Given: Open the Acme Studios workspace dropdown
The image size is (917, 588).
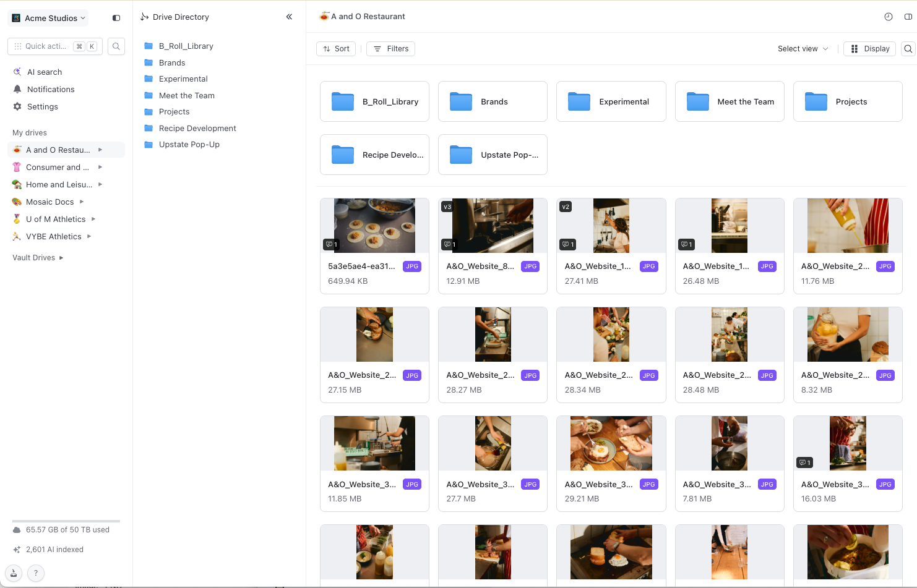Looking at the screenshot, I should [x=48, y=18].
